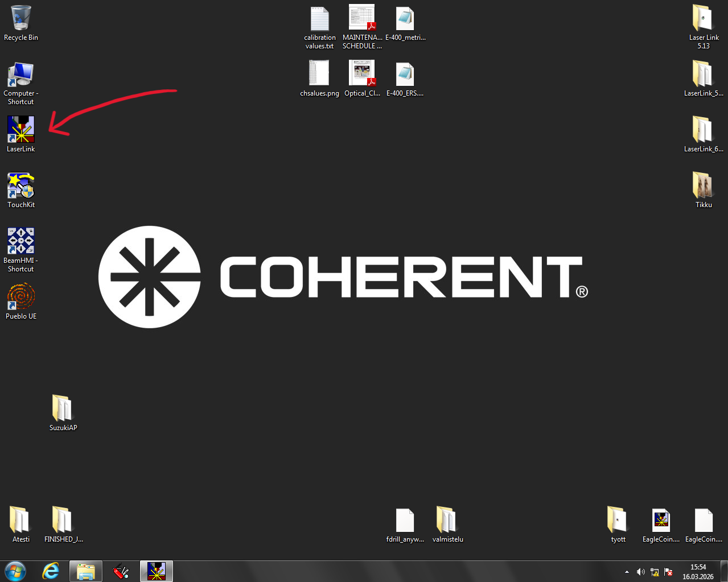Click the Swiss army knife taskbar icon
This screenshot has width=728, height=582.
tap(121, 571)
